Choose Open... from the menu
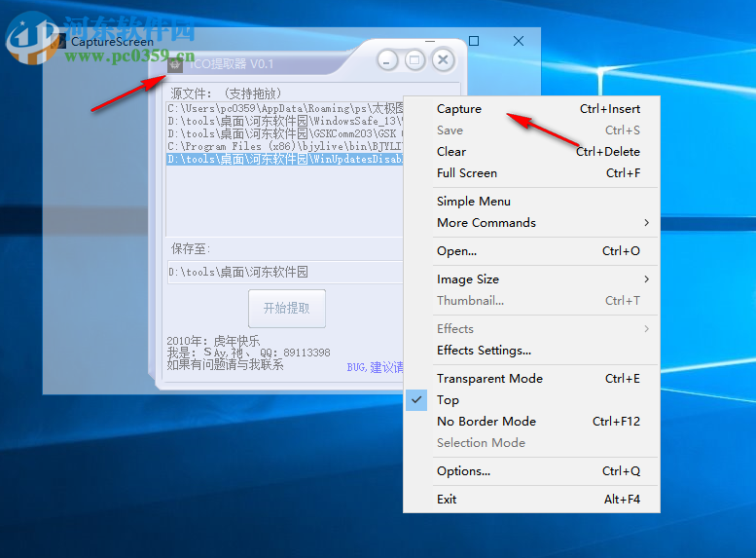Screen dimensions: 756x558 tap(532, 251)
